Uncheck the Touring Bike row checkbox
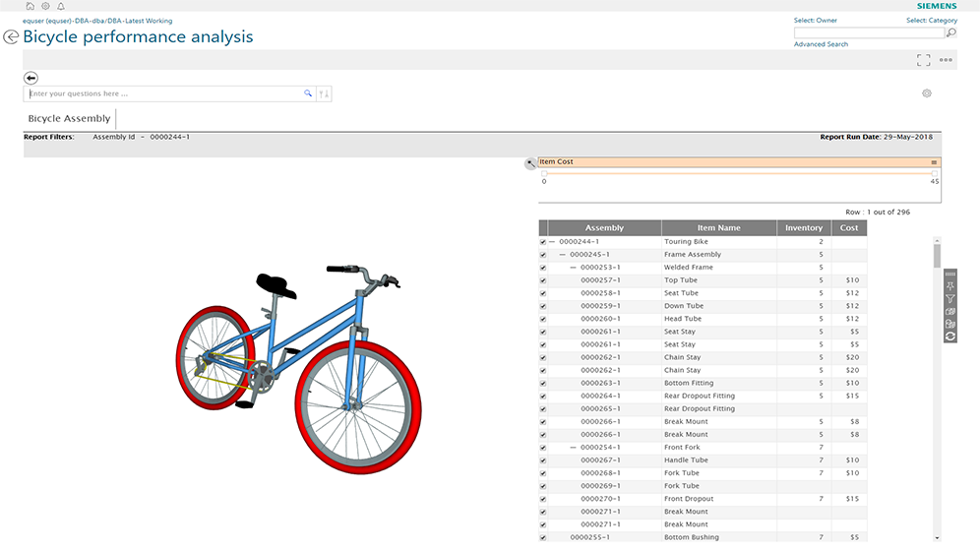This screenshot has width=980, height=551. click(x=542, y=242)
